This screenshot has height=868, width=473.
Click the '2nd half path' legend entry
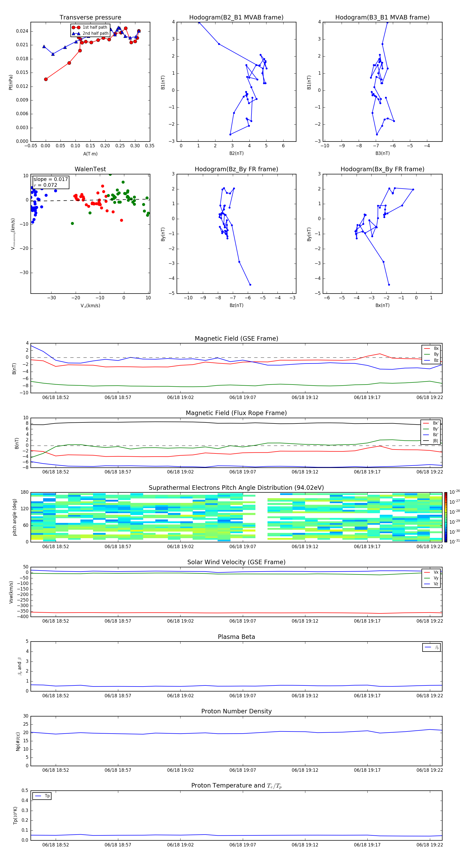[x=90, y=33]
